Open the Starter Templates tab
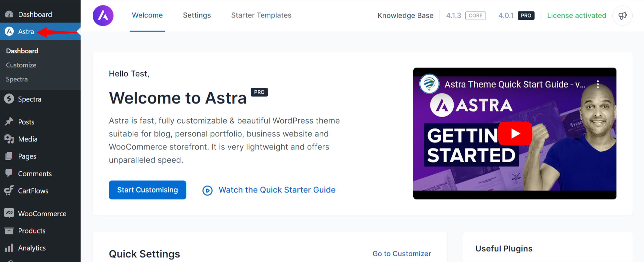Image resolution: width=644 pixels, height=262 pixels. click(261, 15)
